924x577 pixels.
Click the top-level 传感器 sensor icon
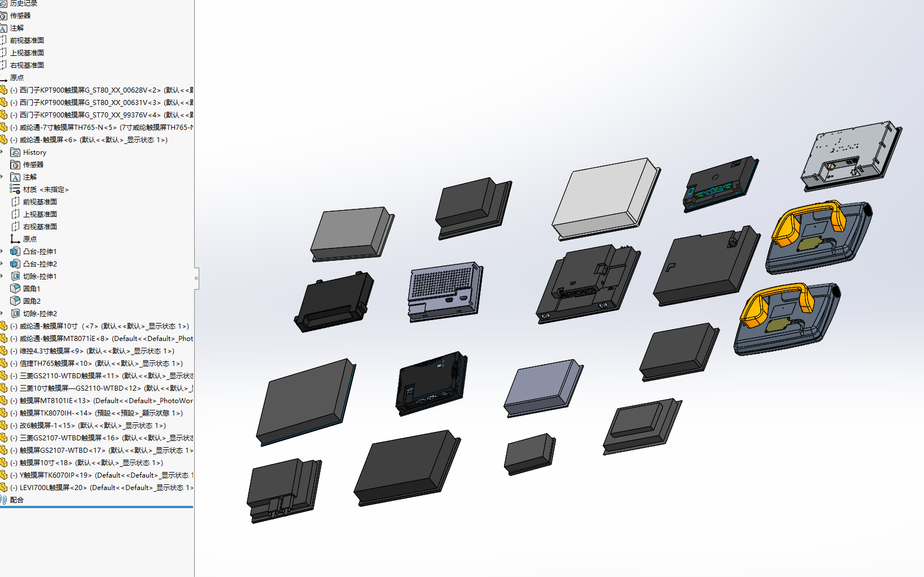[3, 16]
